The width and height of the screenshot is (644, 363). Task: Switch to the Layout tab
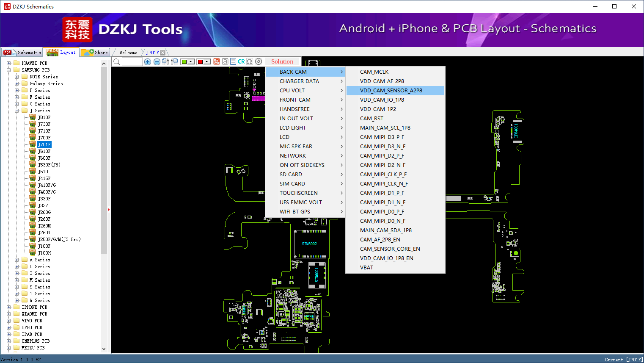[61, 52]
